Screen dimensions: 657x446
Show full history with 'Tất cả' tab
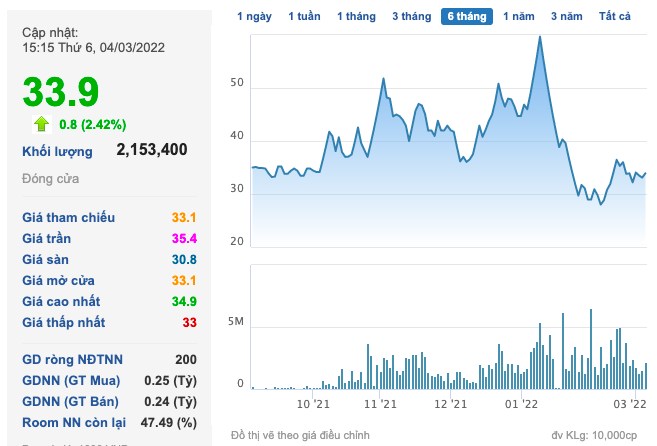point(615,17)
